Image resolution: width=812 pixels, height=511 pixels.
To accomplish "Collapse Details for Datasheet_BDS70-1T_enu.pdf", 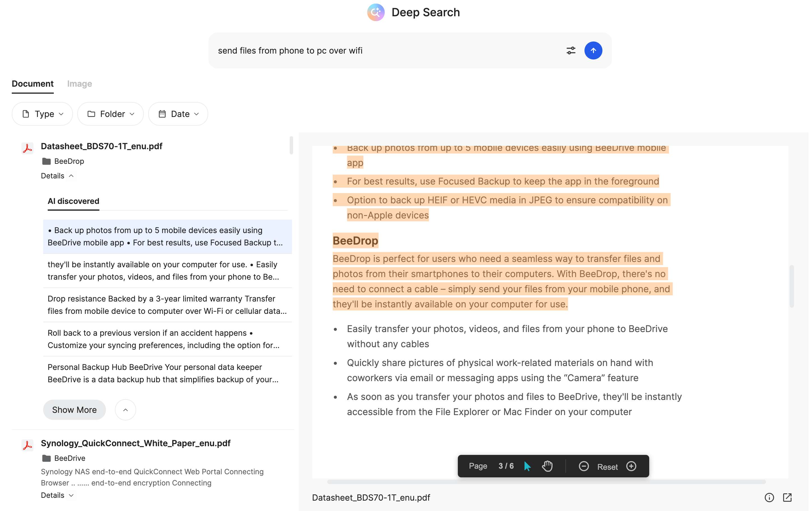I will coord(58,176).
